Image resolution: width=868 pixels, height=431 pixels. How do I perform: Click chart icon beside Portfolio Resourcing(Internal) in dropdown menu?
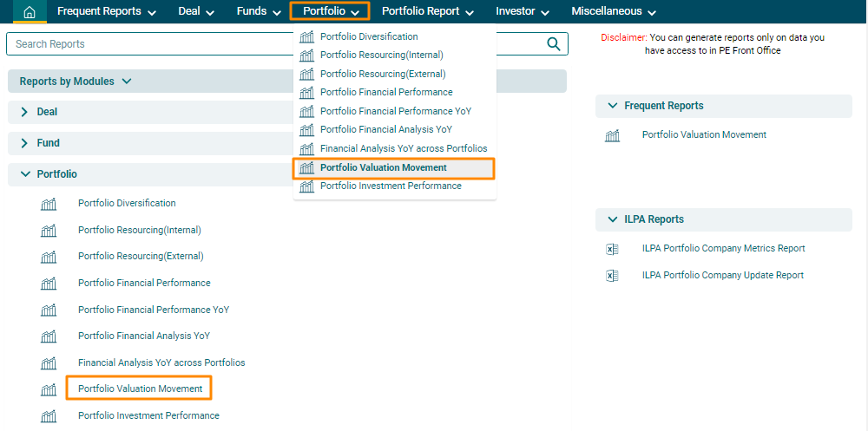click(x=306, y=56)
